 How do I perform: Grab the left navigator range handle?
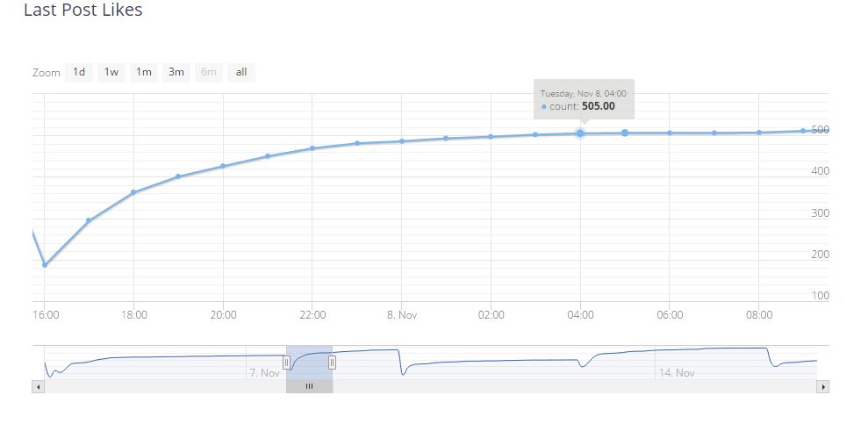point(286,363)
